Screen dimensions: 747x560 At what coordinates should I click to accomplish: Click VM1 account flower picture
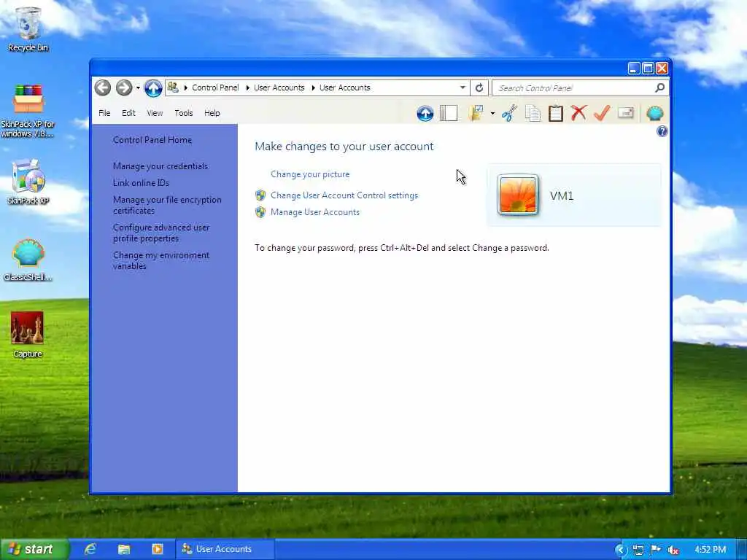point(518,195)
